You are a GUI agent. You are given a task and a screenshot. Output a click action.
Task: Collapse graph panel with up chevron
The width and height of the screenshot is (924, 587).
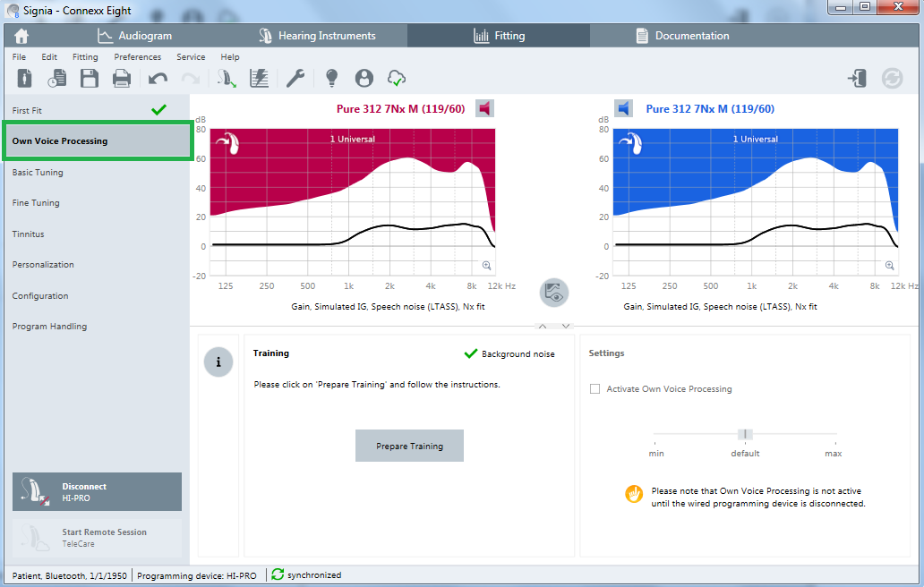click(x=543, y=327)
